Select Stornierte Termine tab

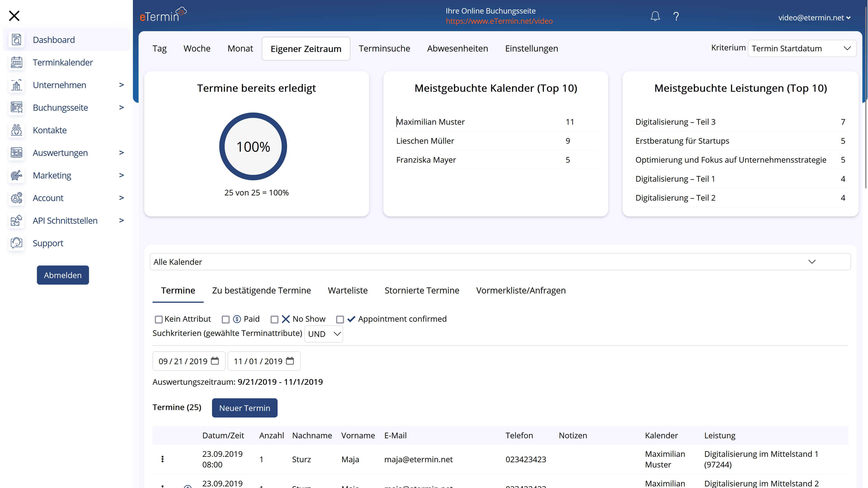(x=422, y=290)
